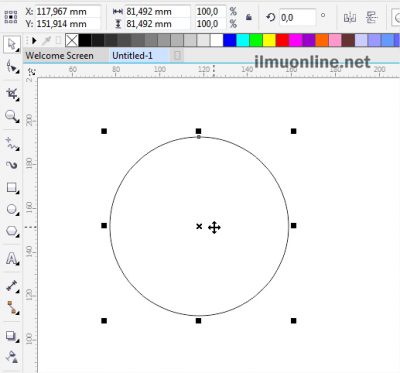This screenshot has width=400, height=373.
Task: Apply the orange color swatch
Action: 322,41
